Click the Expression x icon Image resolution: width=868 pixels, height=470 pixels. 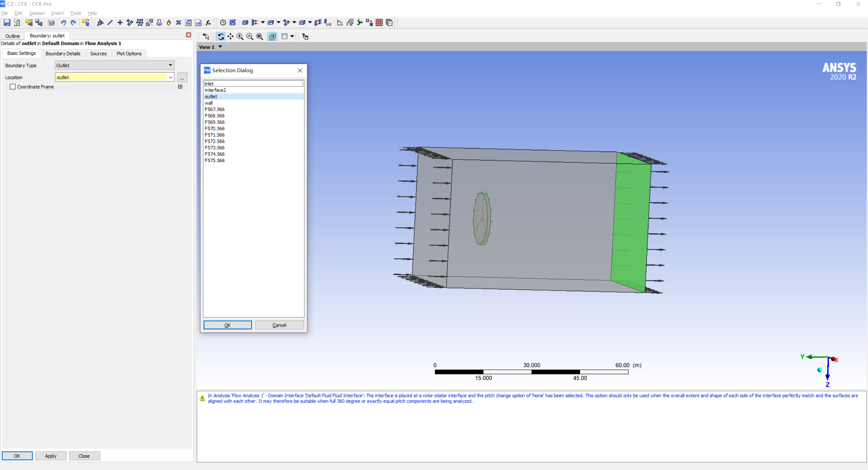[178, 22]
